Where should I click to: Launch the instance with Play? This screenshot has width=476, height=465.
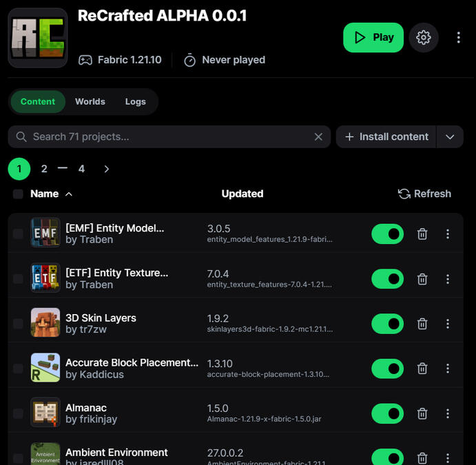[x=373, y=38]
